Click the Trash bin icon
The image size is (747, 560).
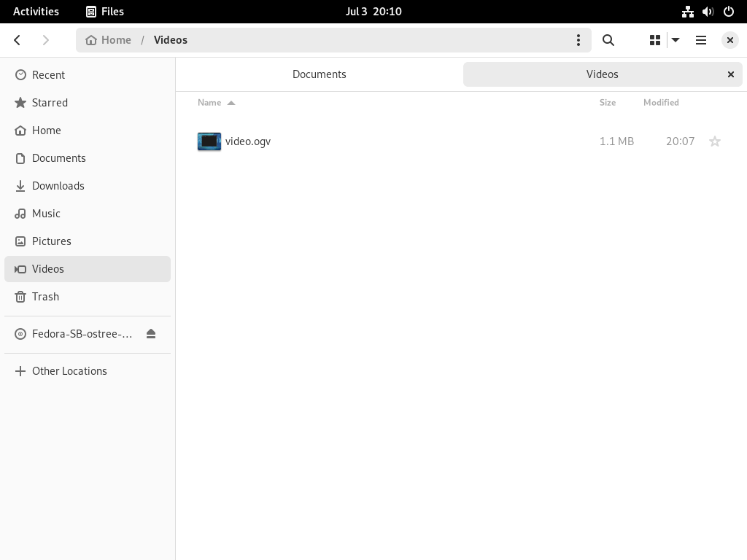tap(20, 297)
